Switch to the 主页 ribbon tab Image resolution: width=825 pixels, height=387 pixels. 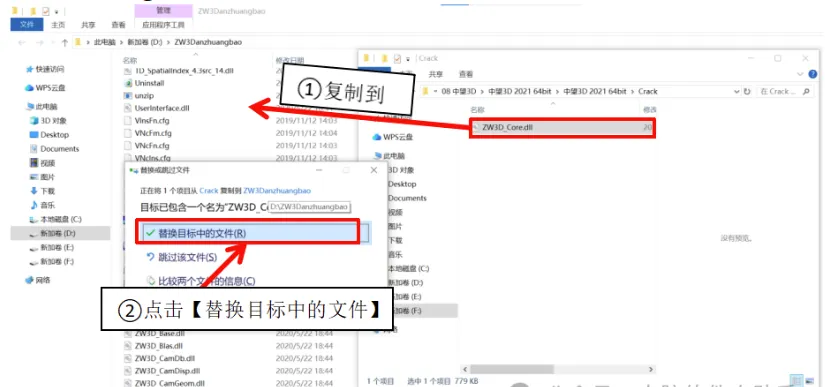click(x=58, y=25)
